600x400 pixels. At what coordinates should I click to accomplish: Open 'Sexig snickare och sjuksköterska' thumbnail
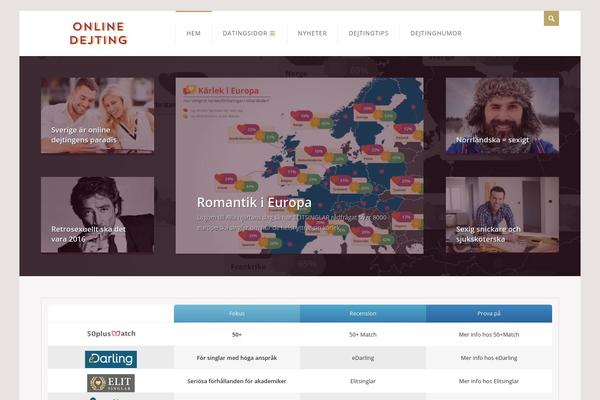coord(502,215)
